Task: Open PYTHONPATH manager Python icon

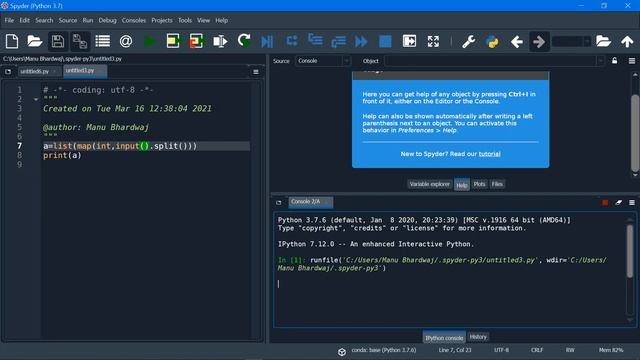Action: click(492, 41)
